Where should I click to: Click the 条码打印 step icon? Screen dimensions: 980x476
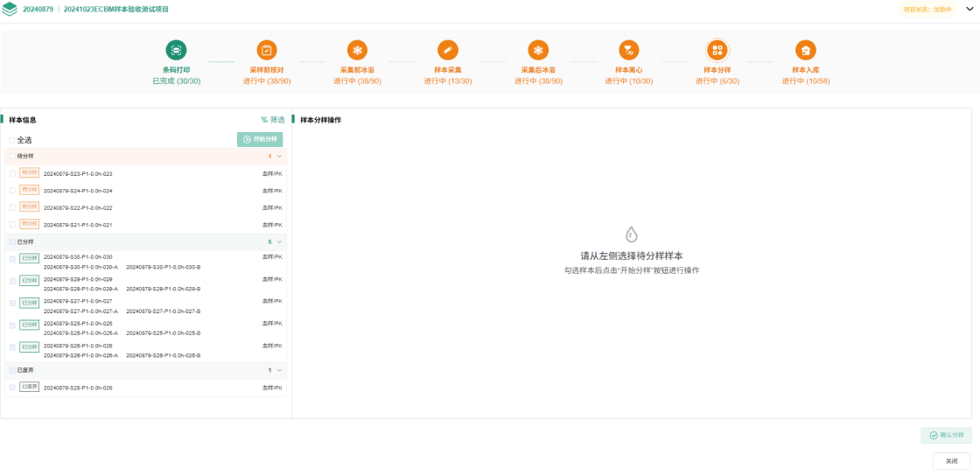point(176,50)
